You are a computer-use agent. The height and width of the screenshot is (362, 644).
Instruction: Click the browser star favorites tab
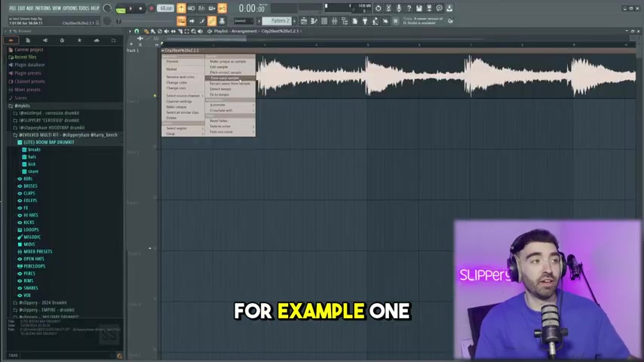[79, 40]
